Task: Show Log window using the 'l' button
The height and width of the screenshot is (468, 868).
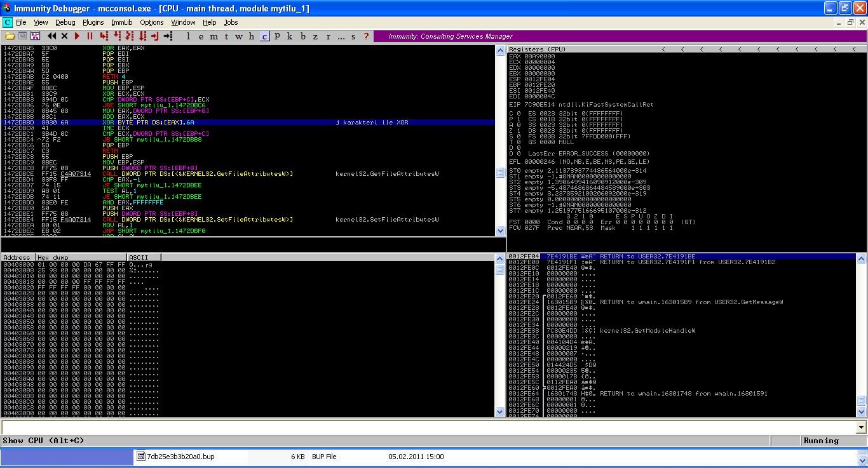Action: point(188,36)
